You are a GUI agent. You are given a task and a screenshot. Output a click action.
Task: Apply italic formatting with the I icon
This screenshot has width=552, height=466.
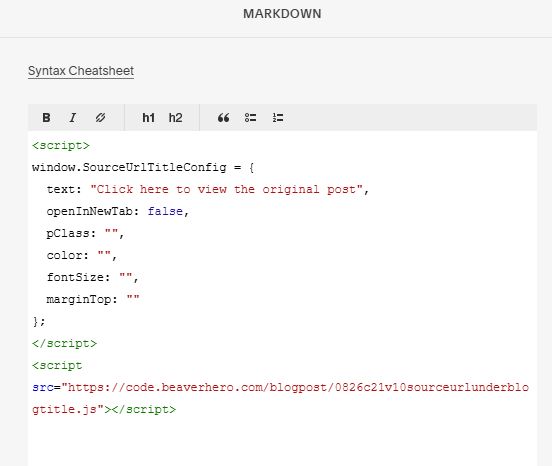(73, 118)
